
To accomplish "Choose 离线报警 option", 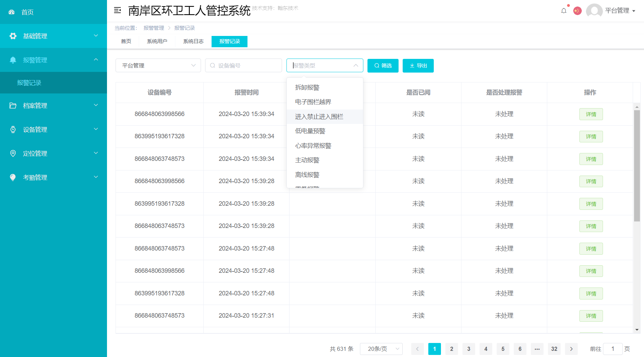I will 325,175.
